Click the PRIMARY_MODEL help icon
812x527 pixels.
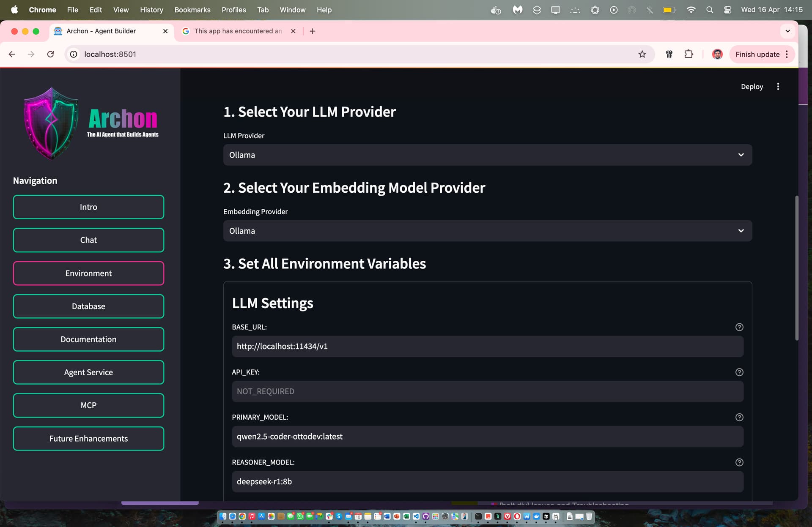tap(739, 417)
